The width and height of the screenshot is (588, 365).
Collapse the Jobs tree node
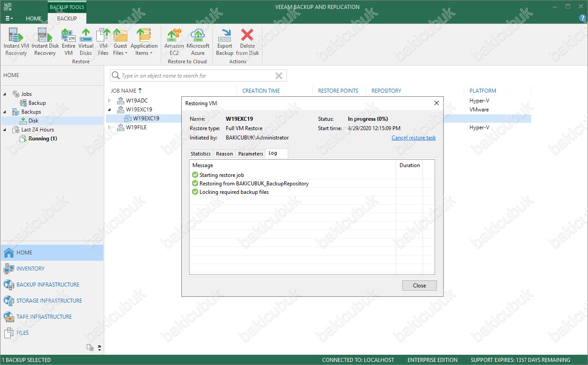5,94
